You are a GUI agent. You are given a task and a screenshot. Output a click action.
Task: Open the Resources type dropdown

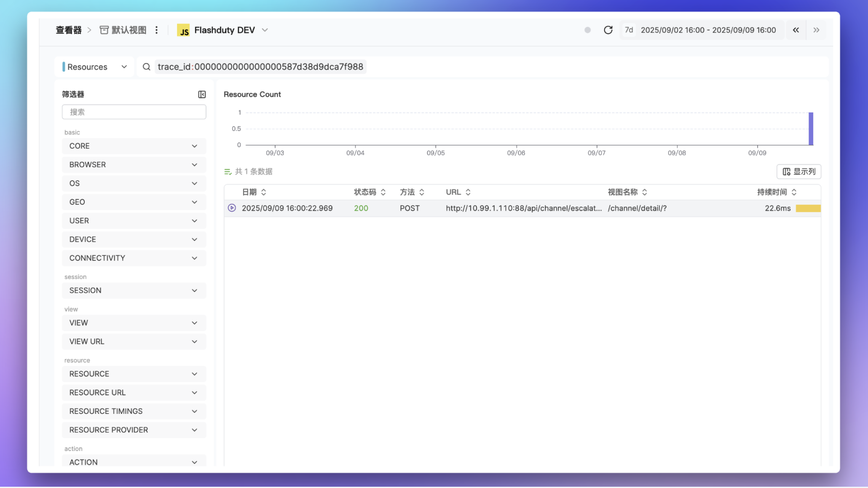click(94, 67)
